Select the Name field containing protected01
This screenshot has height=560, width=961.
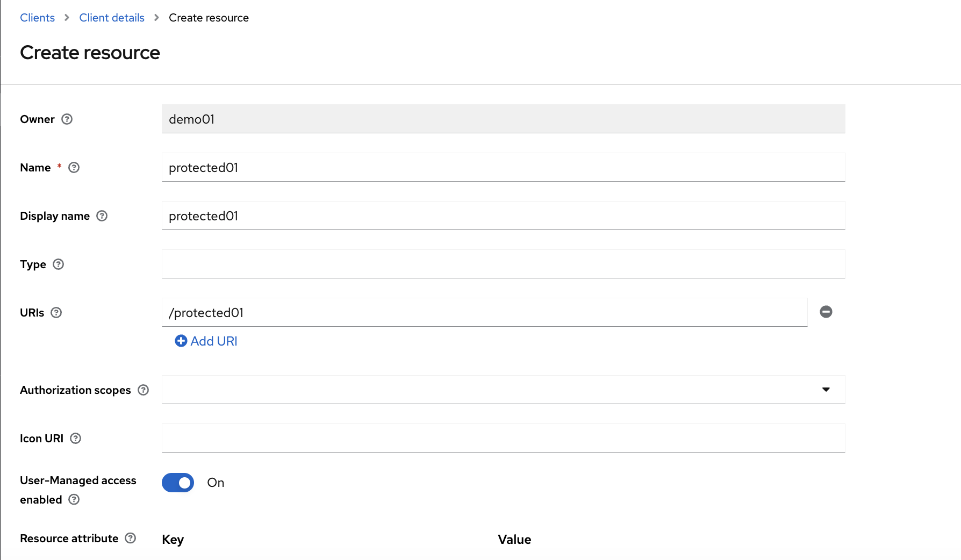tap(503, 167)
